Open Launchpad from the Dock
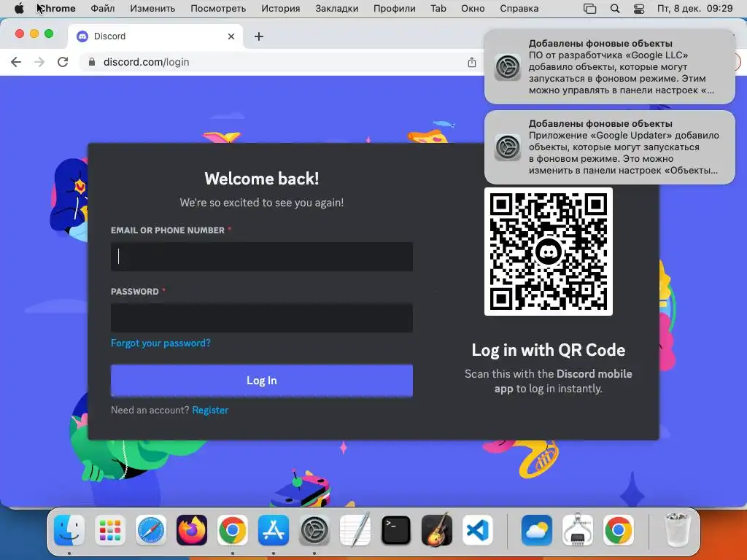 (x=110, y=530)
